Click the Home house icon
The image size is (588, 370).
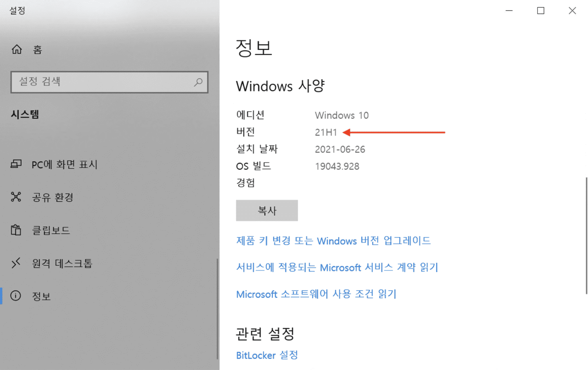(x=17, y=49)
